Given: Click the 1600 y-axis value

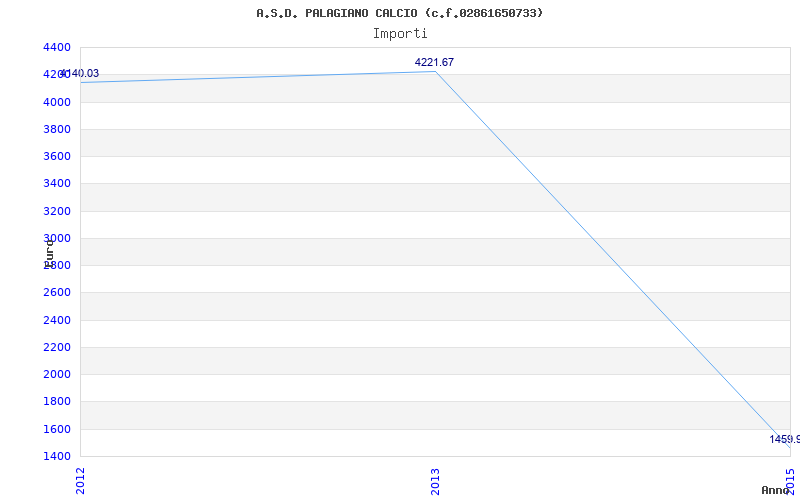Looking at the screenshot, I should click(57, 429).
